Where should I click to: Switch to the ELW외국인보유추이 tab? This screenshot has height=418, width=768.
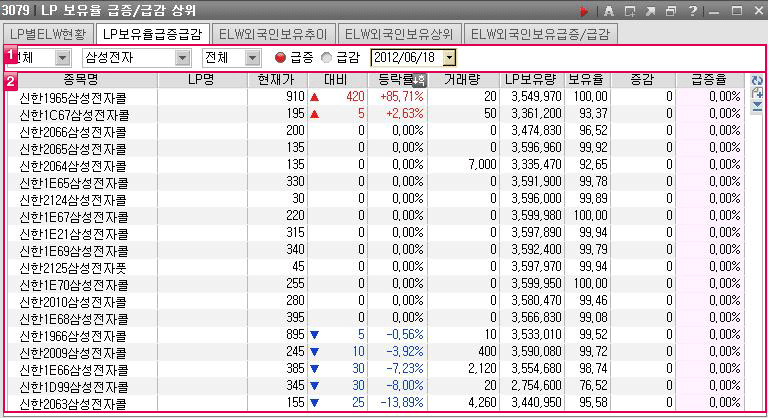[273, 34]
